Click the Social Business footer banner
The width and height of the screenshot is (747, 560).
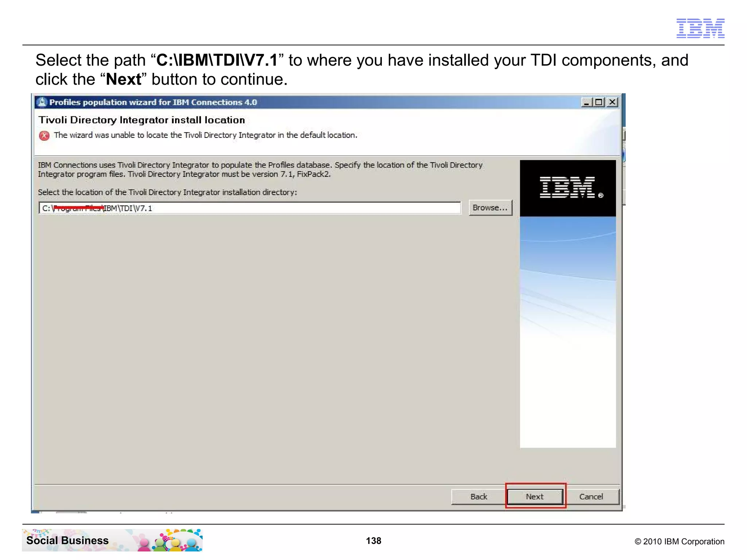112,540
